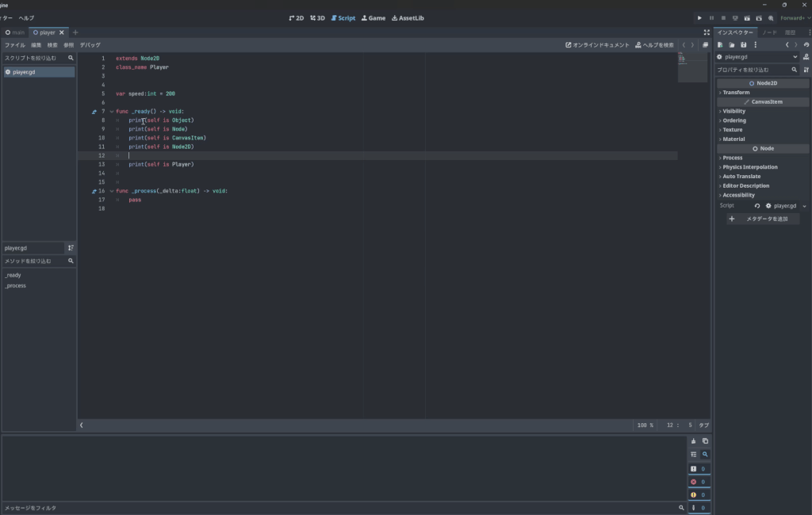Close the player scene tab
This screenshot has width=812, height=515.
click(62, 32)
